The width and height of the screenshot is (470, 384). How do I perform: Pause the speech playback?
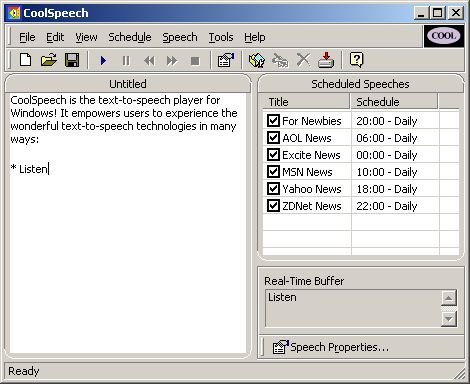pos(126,61)
